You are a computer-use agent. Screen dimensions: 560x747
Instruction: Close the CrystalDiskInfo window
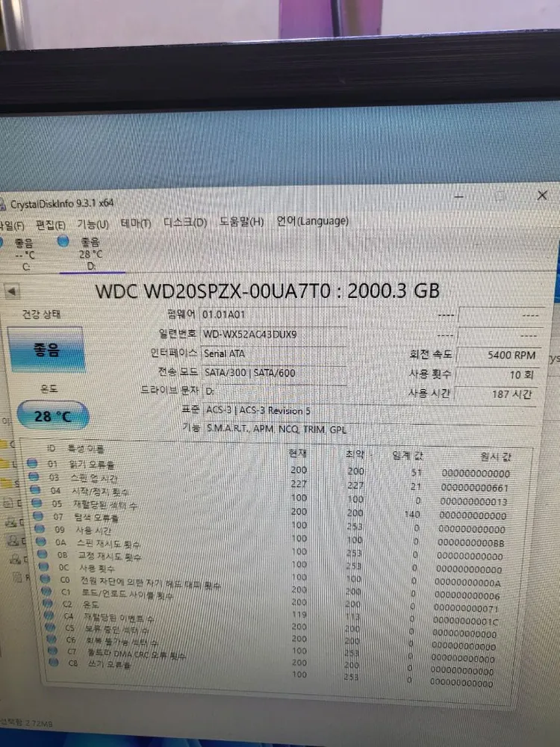pyautogui.click(x=542, y=195)
